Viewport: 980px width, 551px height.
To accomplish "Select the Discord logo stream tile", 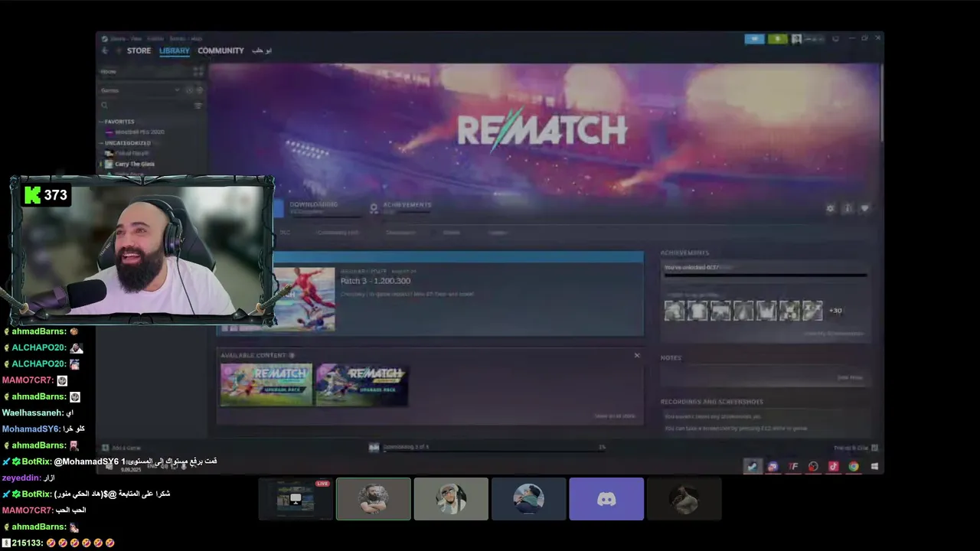I will pyautogui.click(x=606, y=499).
